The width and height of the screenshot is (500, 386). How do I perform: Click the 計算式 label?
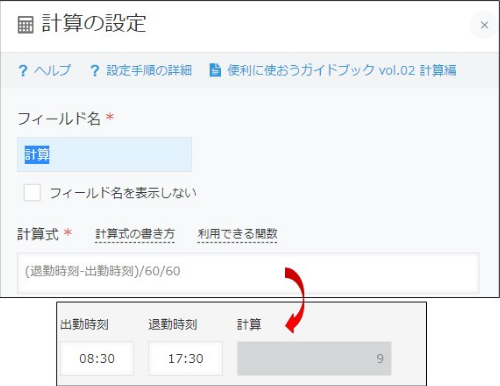pos(38,234)
